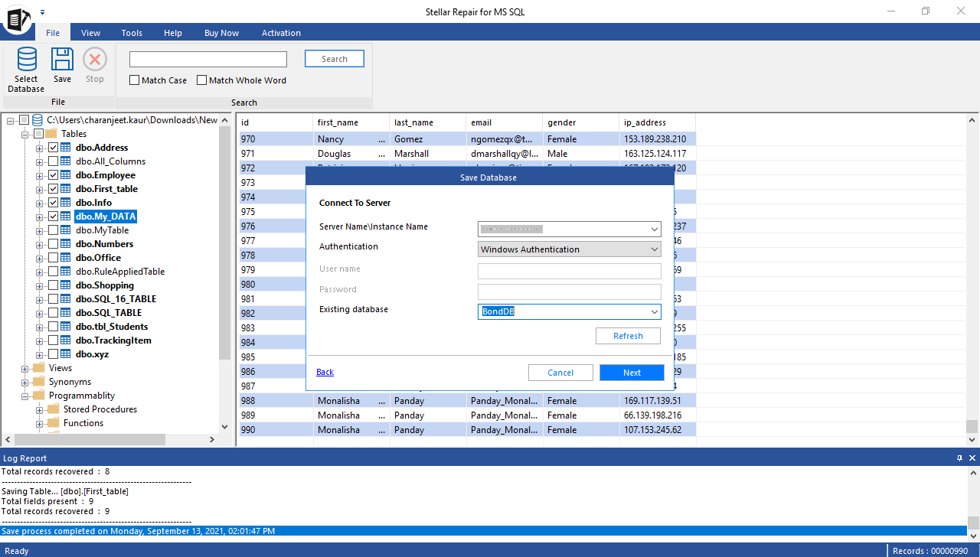
Task: Expand the dbo.SQL_TABLE node
Action: coord(39,313)
